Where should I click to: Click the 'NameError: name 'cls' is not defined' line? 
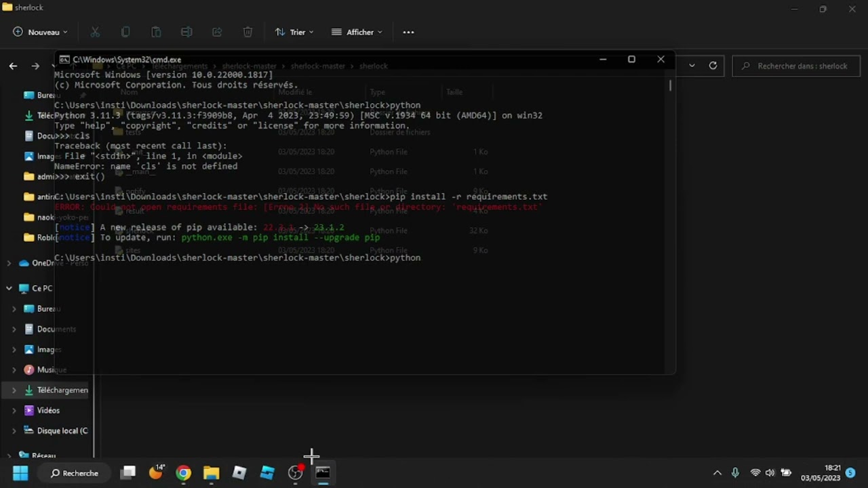click(146, 166)
